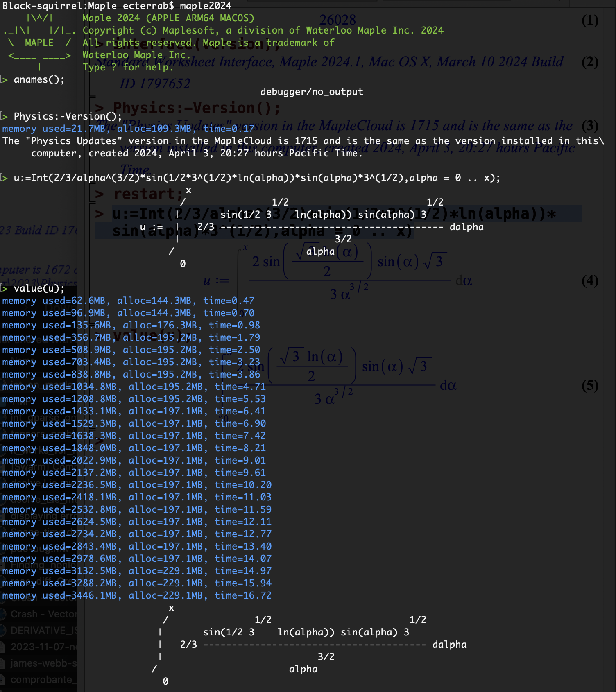Click the memory line with used=356.7MB
Screen dimensions: 616x692
pos(131,337)
